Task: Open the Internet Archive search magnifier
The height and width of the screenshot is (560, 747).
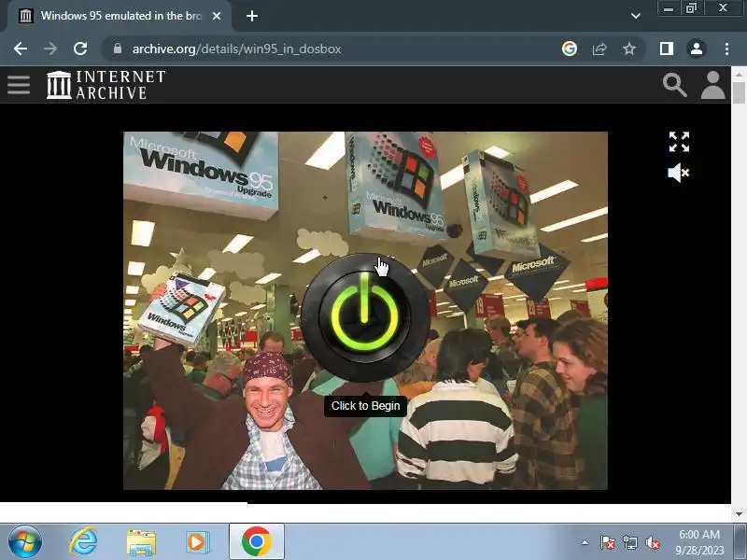Action: 674,85
